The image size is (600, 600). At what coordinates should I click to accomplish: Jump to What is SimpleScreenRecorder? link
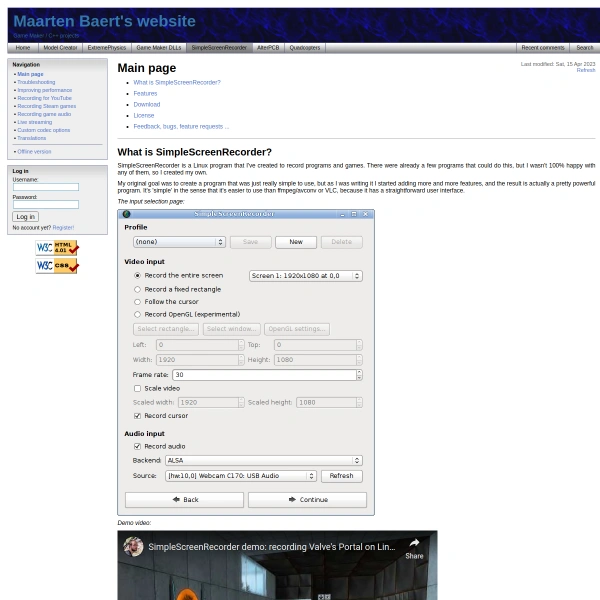point(177,83)
